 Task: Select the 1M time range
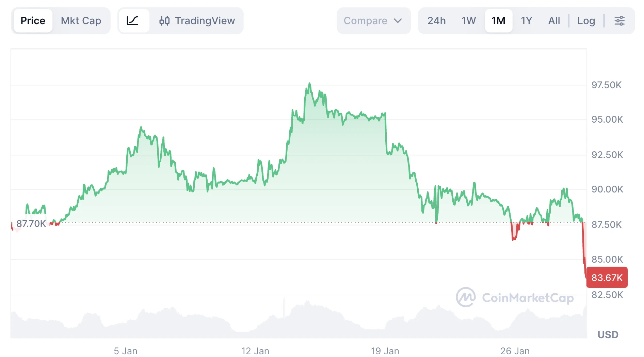tap(498, 20)
